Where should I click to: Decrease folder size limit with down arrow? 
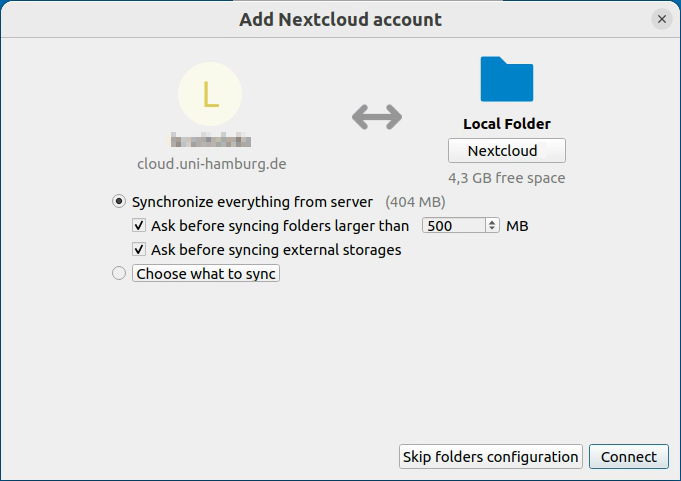coord(492,229)
